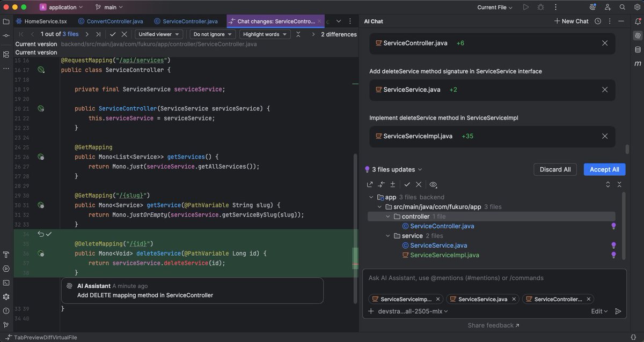Screen dimensions: 644x342
Task: Open the AI Assistant swirl icon in title bar
Action: pos(592,8)
